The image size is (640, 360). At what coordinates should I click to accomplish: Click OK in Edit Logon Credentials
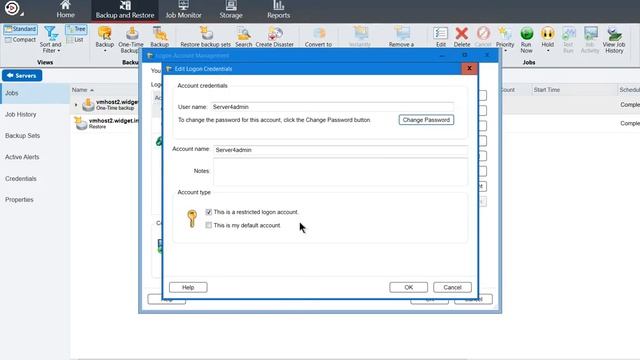(409, 287)
